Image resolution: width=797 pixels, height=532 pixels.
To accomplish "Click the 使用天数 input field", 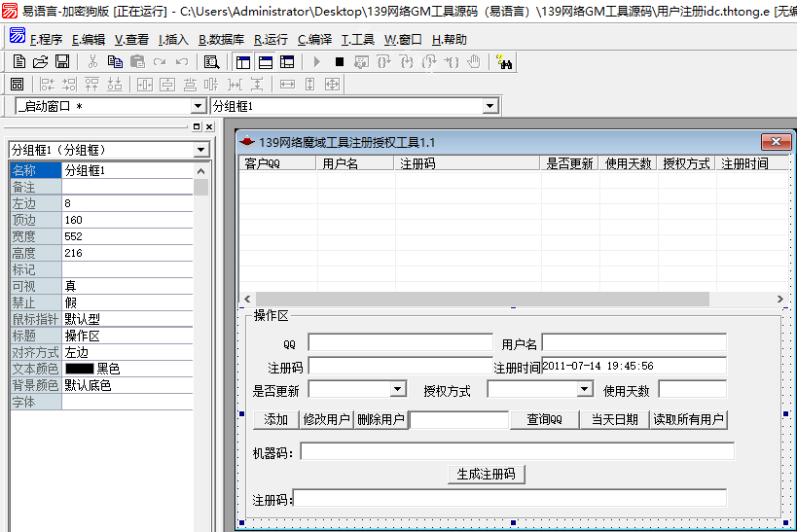I will 692,390.
